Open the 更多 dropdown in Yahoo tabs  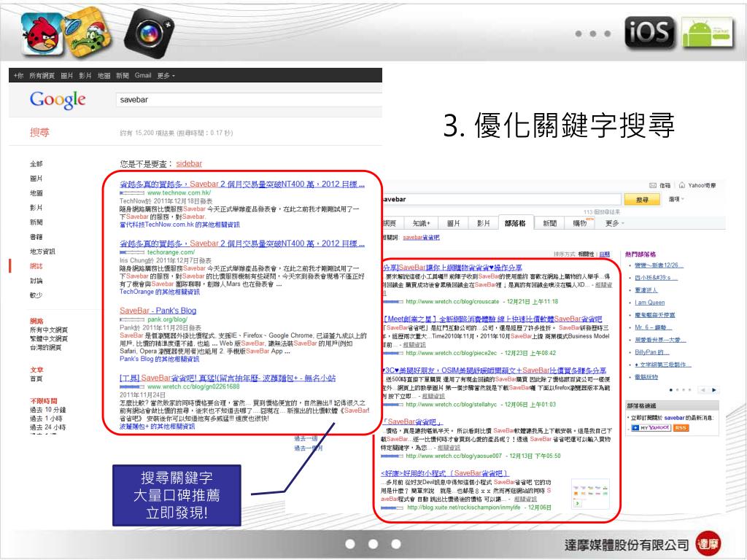[614, 223]
